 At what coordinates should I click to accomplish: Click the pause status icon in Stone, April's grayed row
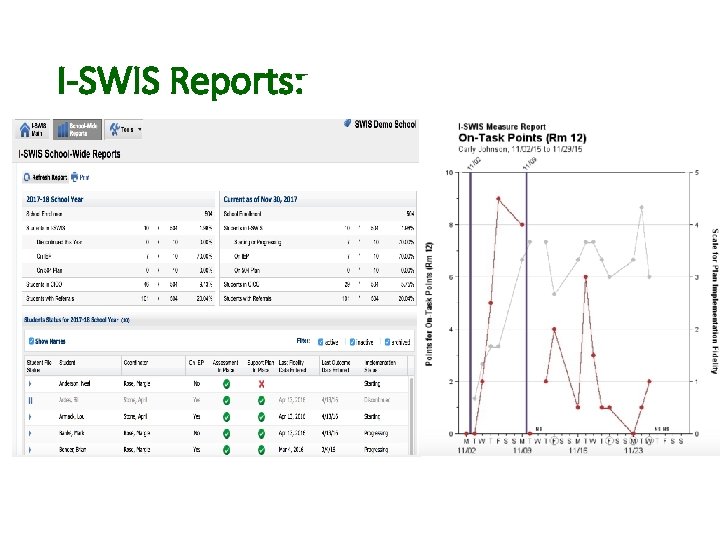point(30,400)
